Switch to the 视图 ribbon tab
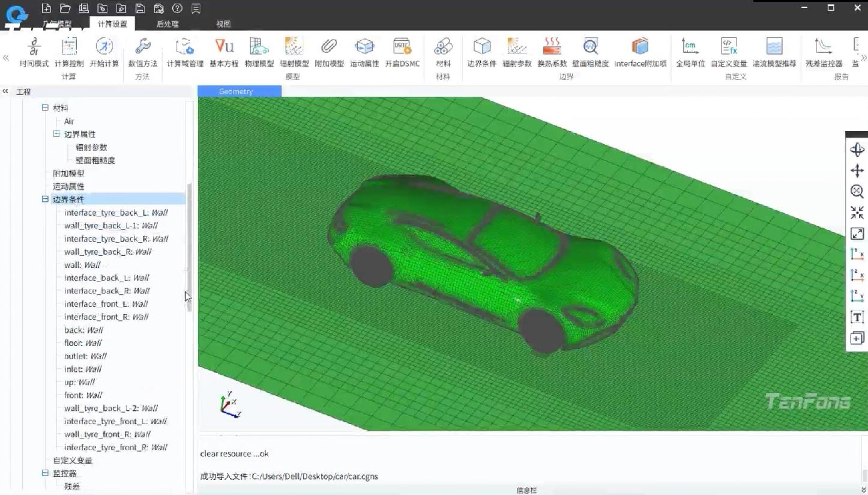Viewport: 868px width, 495px height. [x=223, y=24]
